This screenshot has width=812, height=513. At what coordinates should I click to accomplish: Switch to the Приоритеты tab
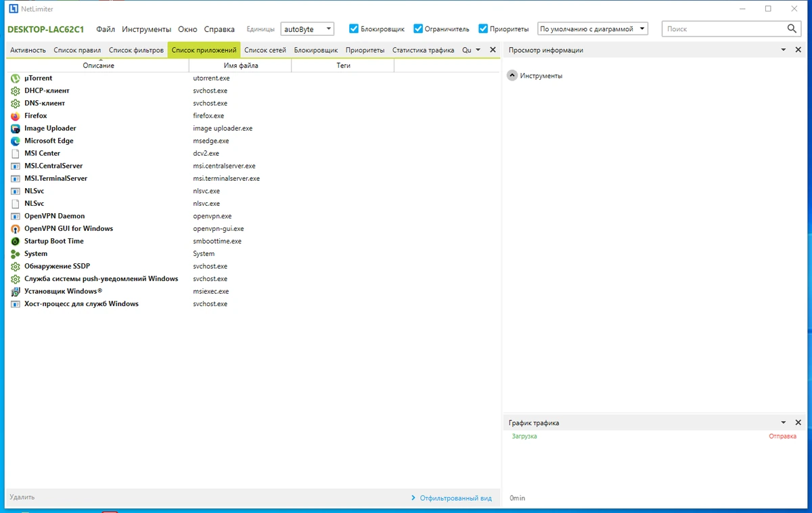tap(365, 50)
